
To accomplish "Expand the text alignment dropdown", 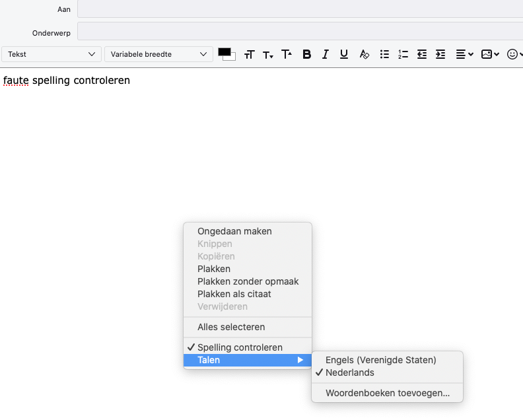I will coord(465,55).
